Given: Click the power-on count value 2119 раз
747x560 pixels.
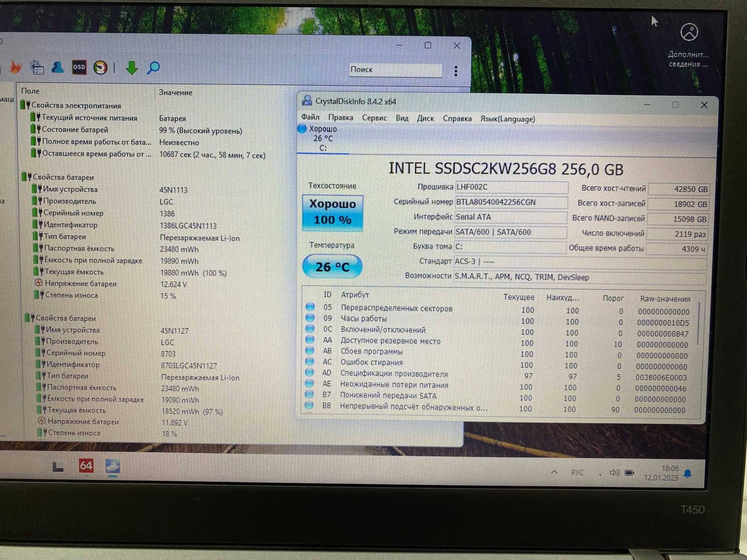Looking at the screenshot, I should click(x=677, y=234).
